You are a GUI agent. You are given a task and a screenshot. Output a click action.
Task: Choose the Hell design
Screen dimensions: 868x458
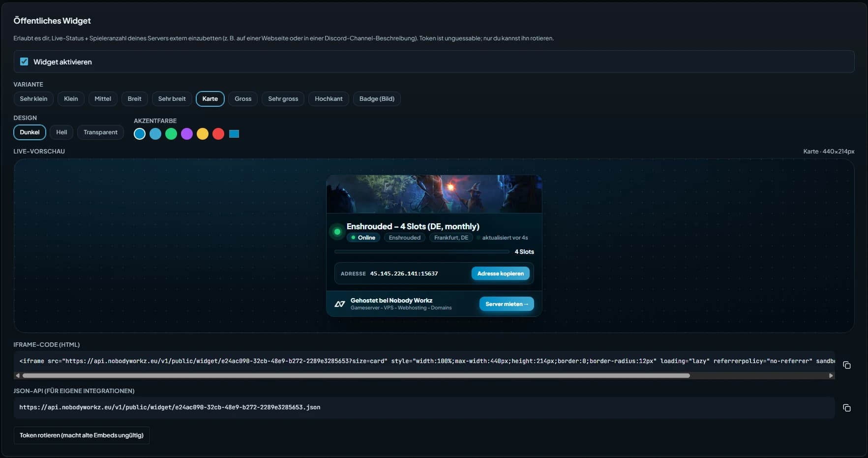coord(61,132)
